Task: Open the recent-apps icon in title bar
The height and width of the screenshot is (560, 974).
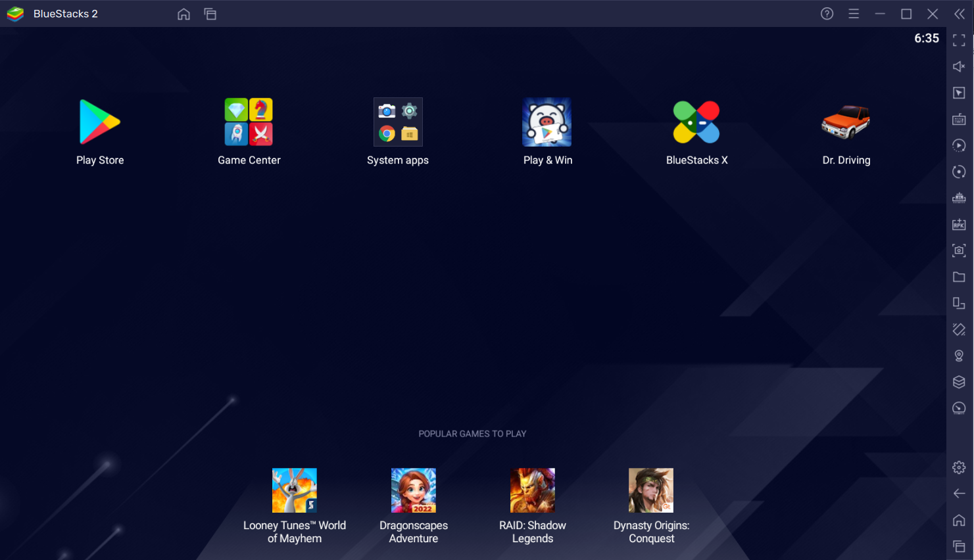Action: pos(210,14)
